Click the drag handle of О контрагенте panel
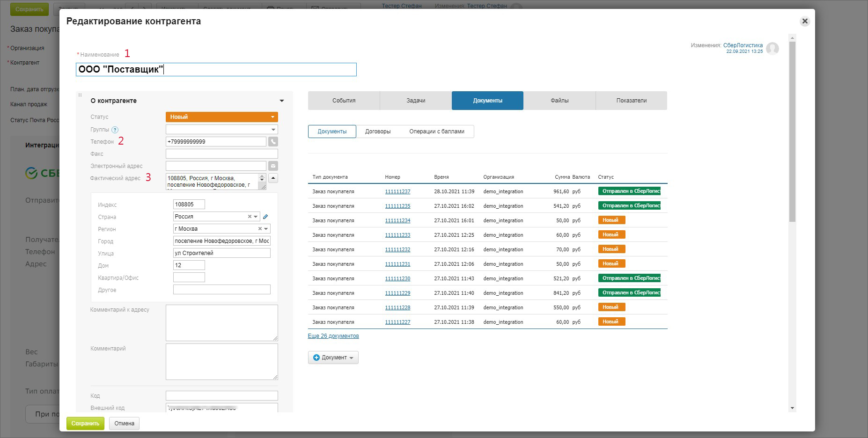 click(80, 95)
